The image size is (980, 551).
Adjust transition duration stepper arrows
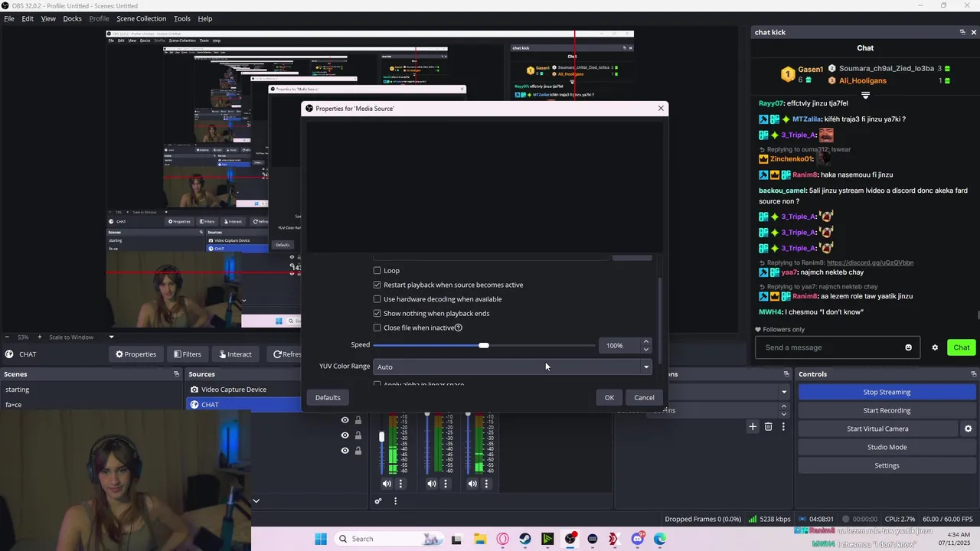pyautogui.click(x=783, y=410)
